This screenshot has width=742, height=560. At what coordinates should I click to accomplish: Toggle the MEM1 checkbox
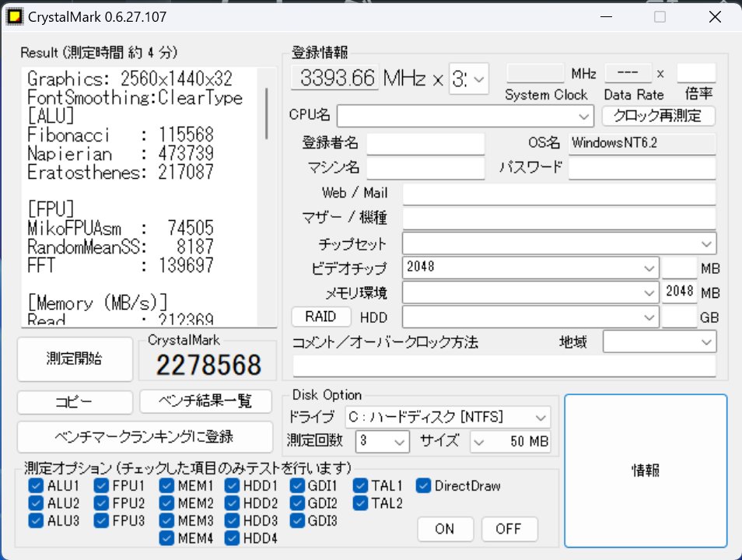point(166,485)
